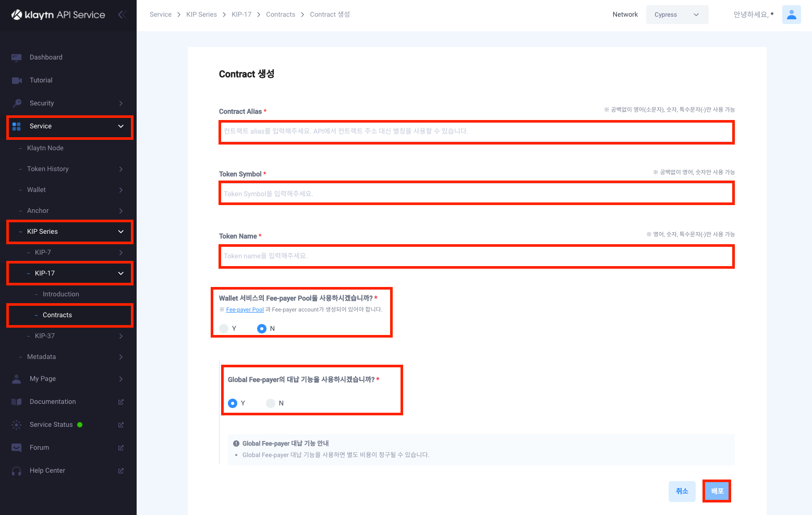Click the Service grid icon
The height and width of the screenshot is (515, 812).
tap(17, 126)
